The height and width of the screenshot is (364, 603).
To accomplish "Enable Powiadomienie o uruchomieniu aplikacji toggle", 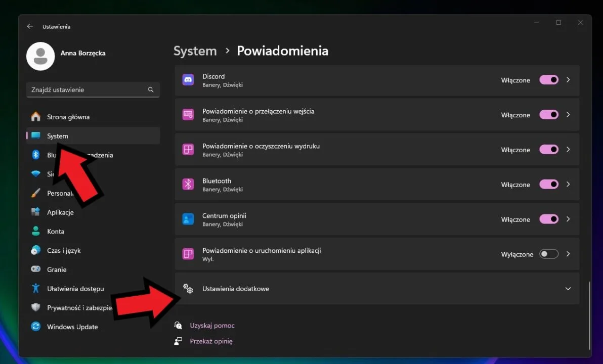I will click(549, 254).
